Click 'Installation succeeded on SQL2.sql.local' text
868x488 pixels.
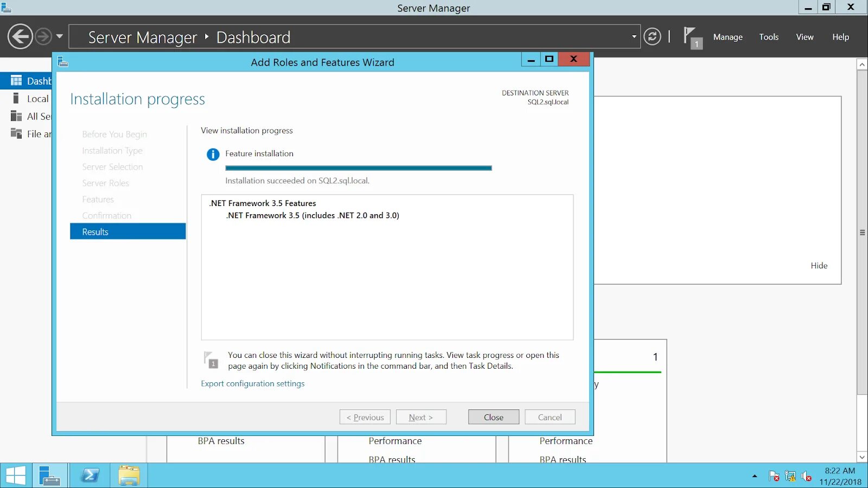[x=297, y=181]
